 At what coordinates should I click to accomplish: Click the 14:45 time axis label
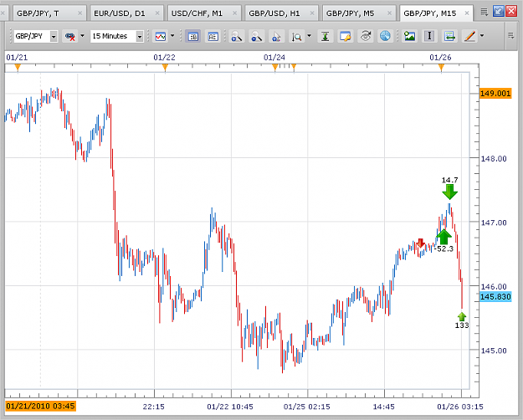pos(383,407)
